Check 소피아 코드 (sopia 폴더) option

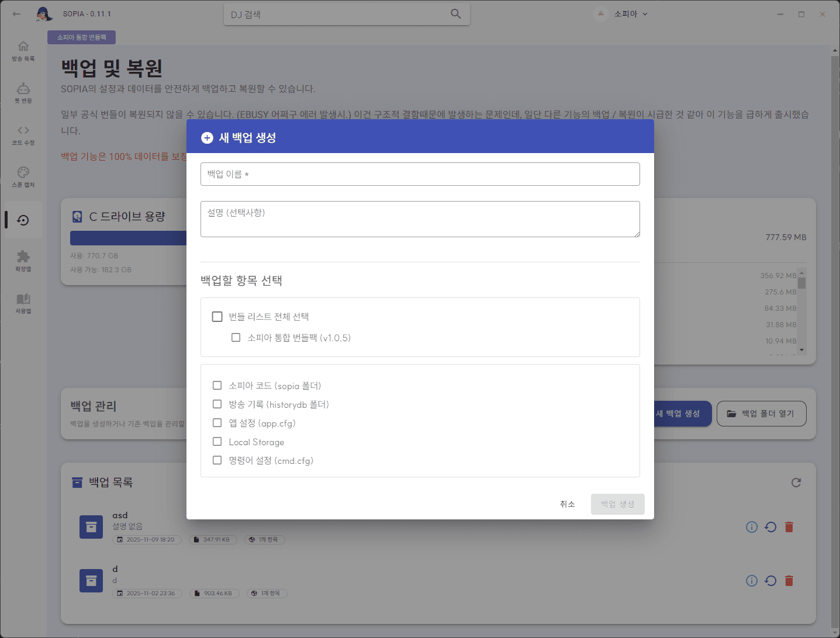[x=217, y=386]
